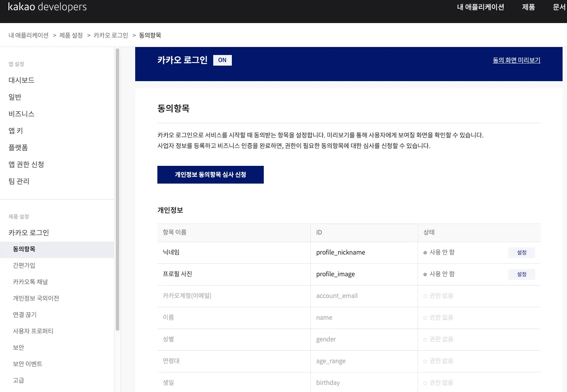The image size is (567, 392).
Task: Click the sidebar vertical scrollbar
Action: pyautogui.click(x=117, y=189)
